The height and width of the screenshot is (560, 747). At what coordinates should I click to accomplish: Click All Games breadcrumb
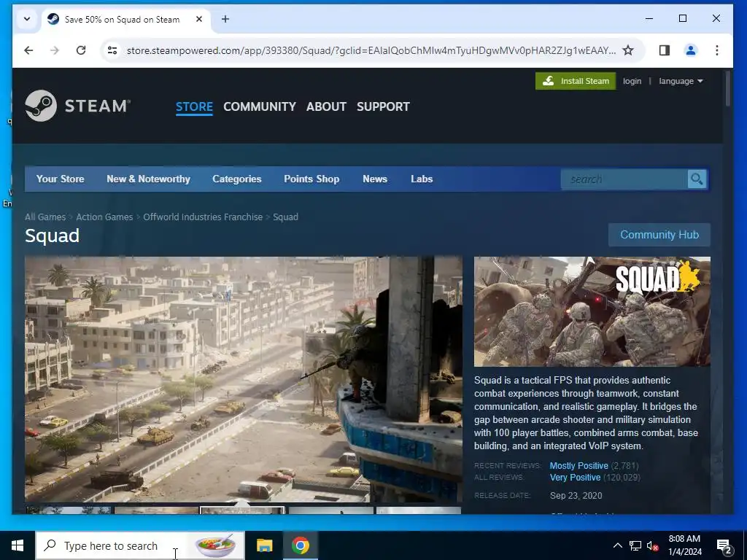click(45, 217)
